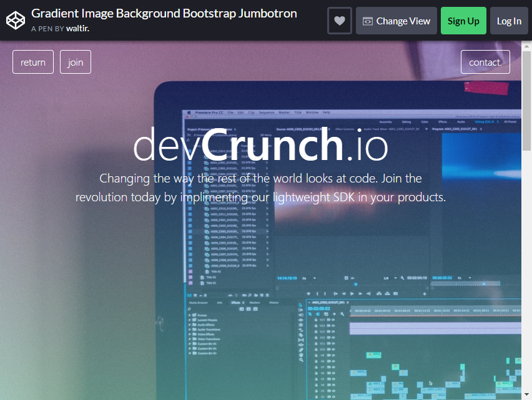
Task: Love this pen with the heart icon
Action: point(340,21)
